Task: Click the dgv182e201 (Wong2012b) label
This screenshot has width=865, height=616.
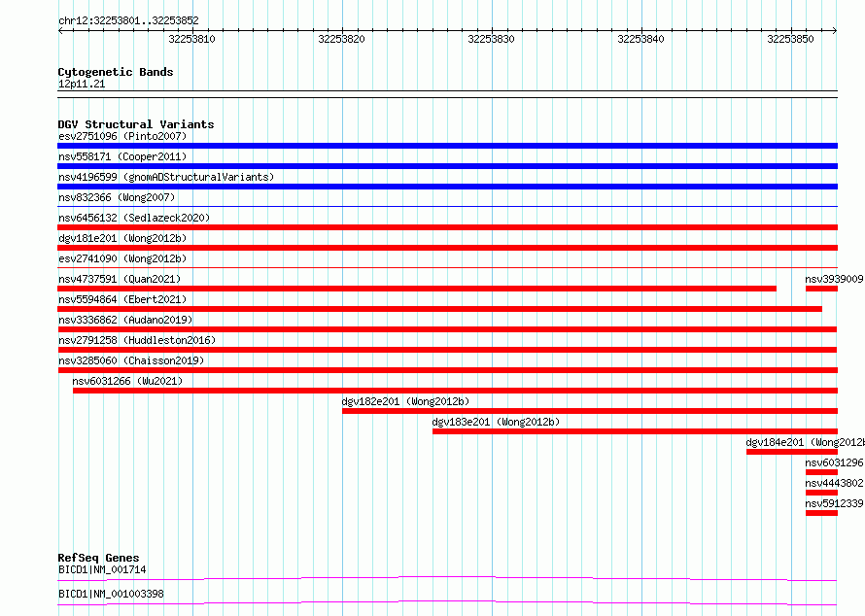Action: coord(405,401)
